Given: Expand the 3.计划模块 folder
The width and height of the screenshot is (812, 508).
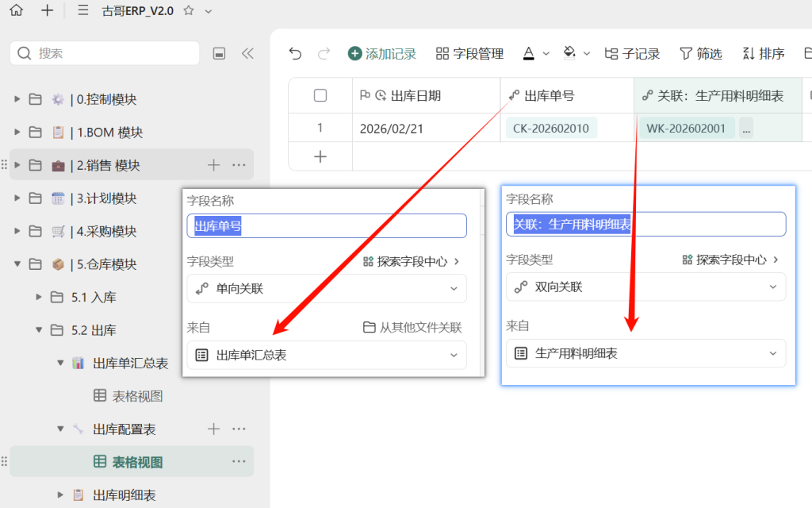Looking at the screenshot, I should click(17, 198).
